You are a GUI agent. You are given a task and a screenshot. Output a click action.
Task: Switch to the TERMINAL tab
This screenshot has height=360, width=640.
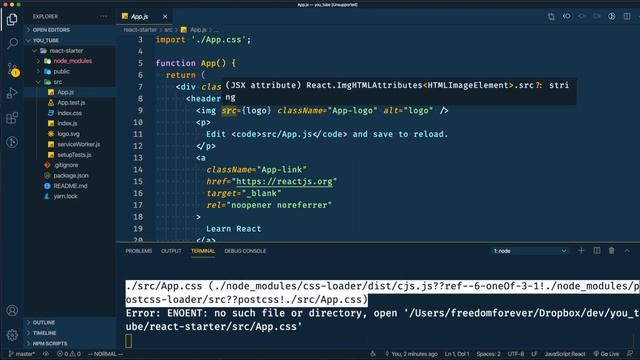(x=203, y=251)
